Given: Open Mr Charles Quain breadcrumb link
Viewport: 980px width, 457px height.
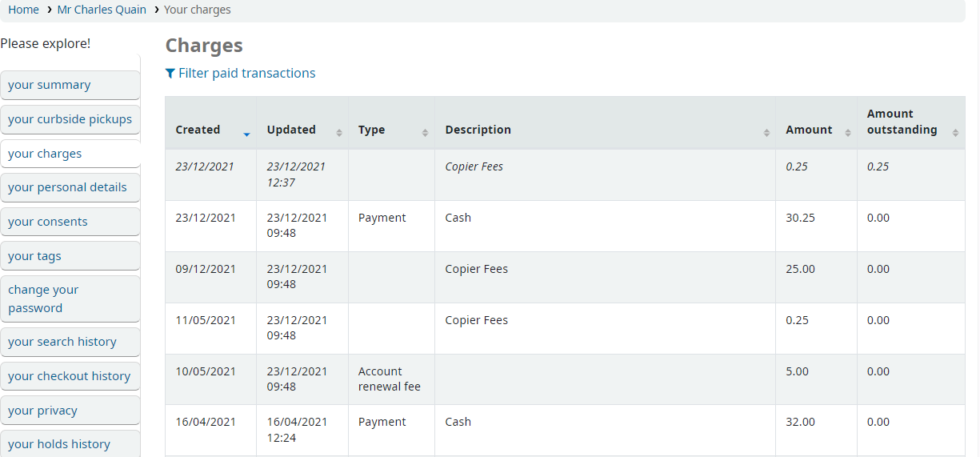Looking at the screenshot, I should point(102,10).
